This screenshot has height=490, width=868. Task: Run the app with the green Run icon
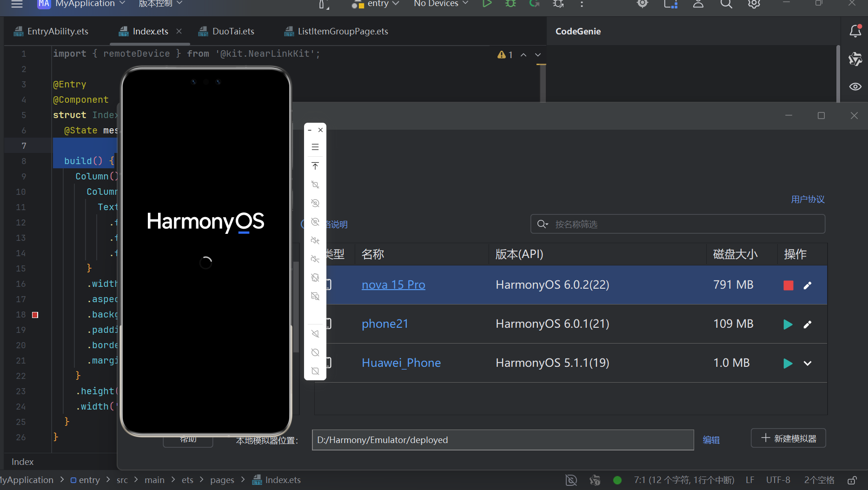(x=487, y=4)
